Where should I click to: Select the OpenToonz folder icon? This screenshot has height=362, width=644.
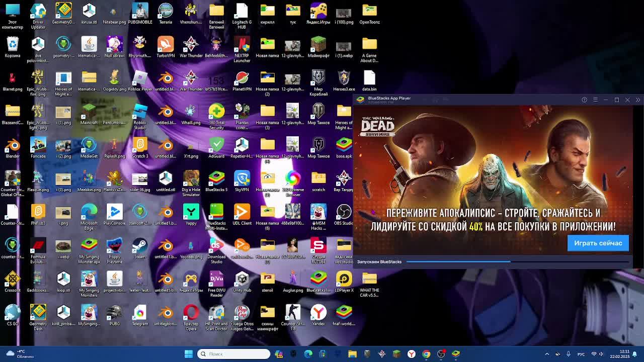tap(369, 14)
